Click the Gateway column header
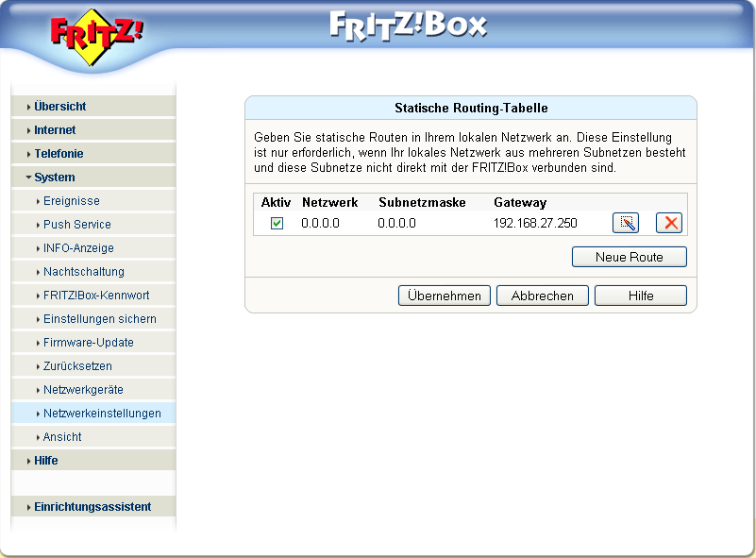This screenshot has width=756, height=558. click(x=520, y=203)
